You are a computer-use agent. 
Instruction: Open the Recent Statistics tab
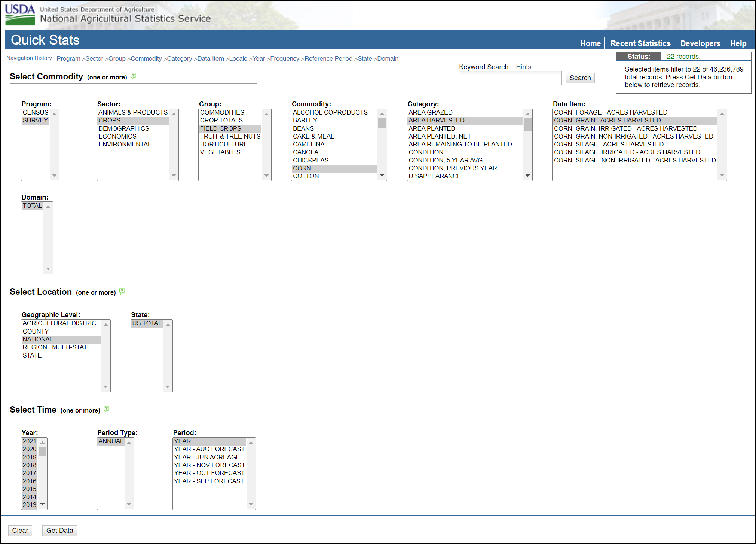[x=640, y=43]
